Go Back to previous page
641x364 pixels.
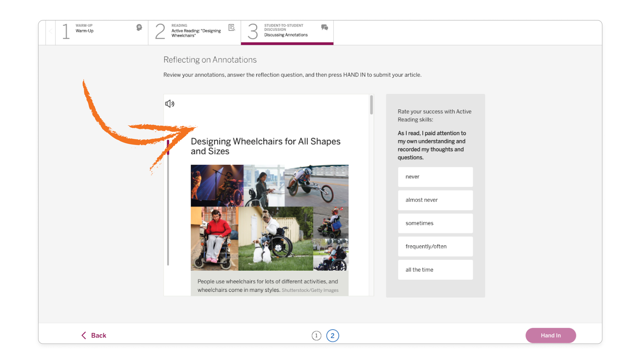click(x=94, y=335)
